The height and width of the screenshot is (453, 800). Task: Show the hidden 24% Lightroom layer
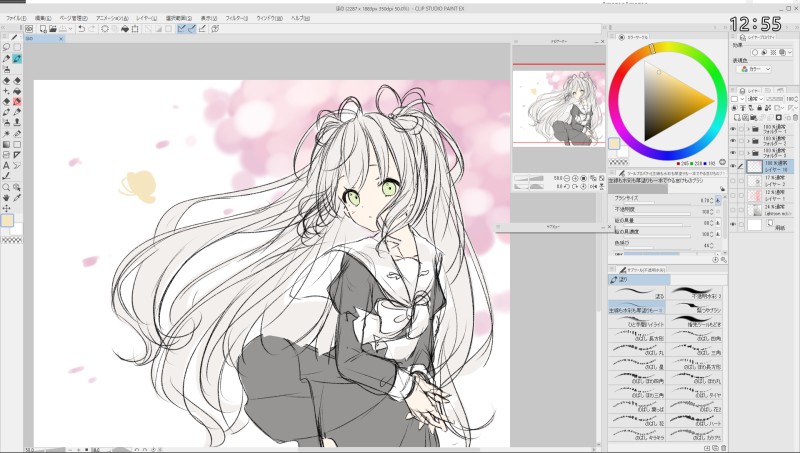point(733,209)
